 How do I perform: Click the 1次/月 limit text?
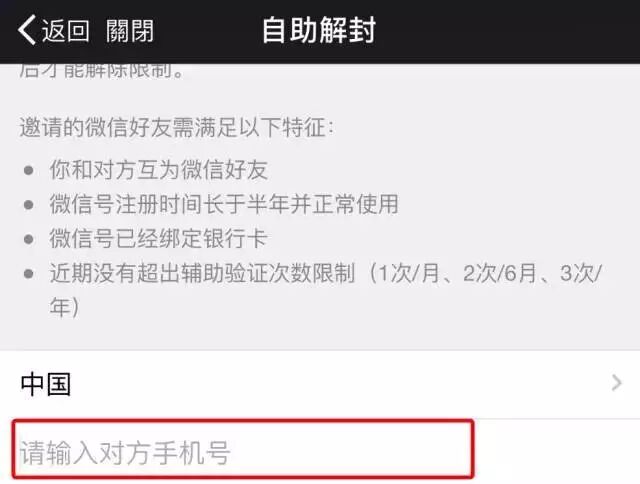(x=409, y=273)
